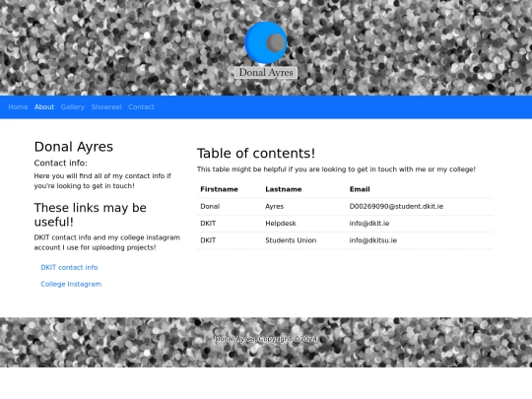
Task: Select the info@dkitsu.ie email cell
Action: tap(372, 240)
